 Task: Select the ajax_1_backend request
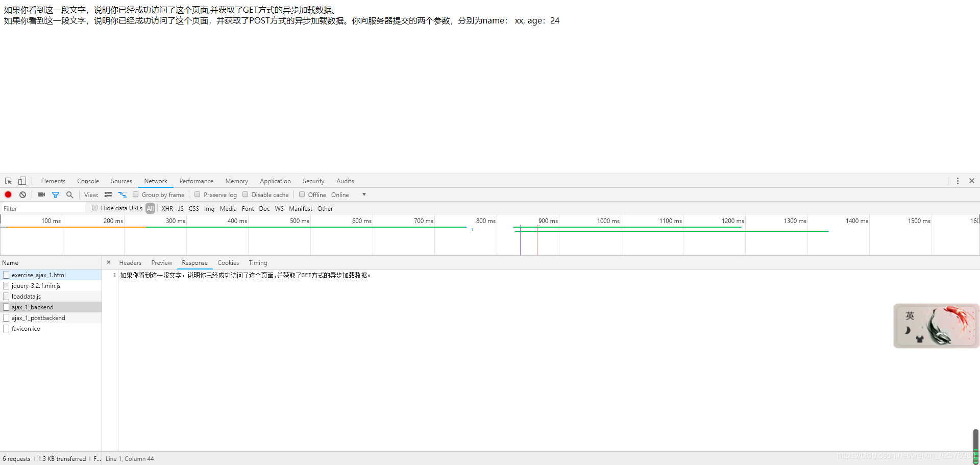tap(51, 307)
